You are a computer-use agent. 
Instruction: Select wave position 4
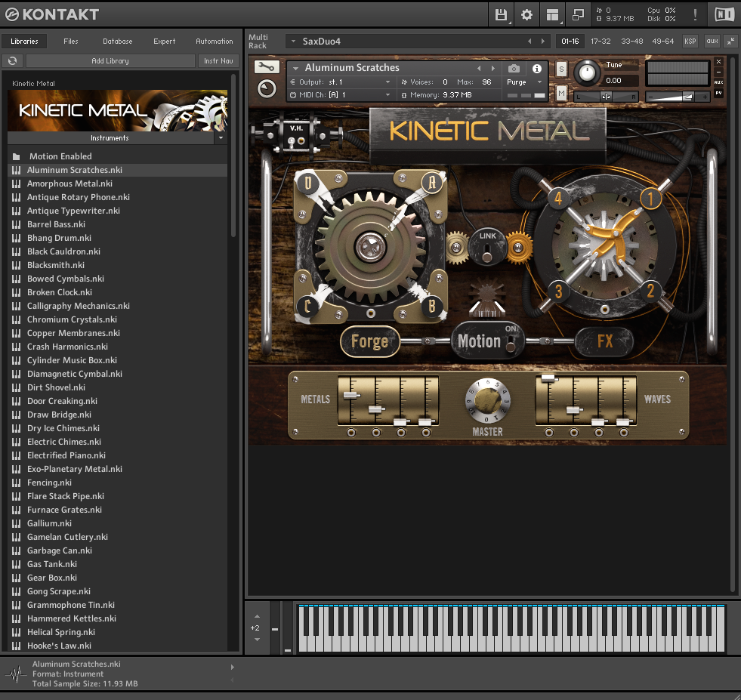(558, 199)
